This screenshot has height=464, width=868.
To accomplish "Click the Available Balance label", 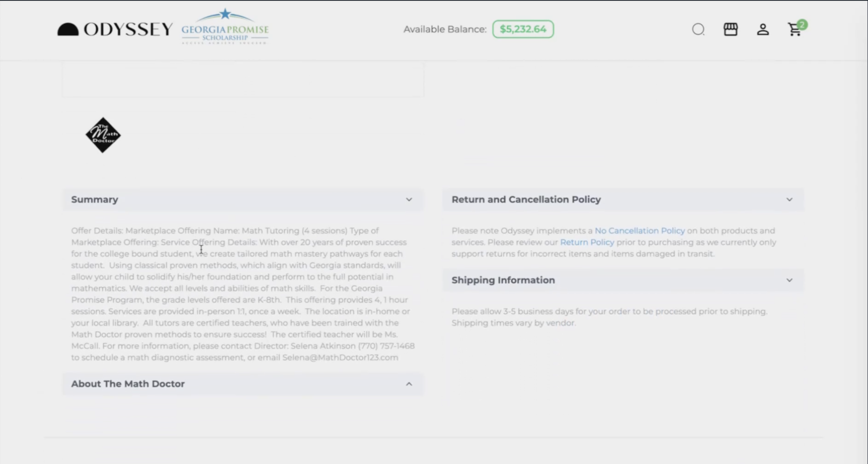I will (445, 29).
